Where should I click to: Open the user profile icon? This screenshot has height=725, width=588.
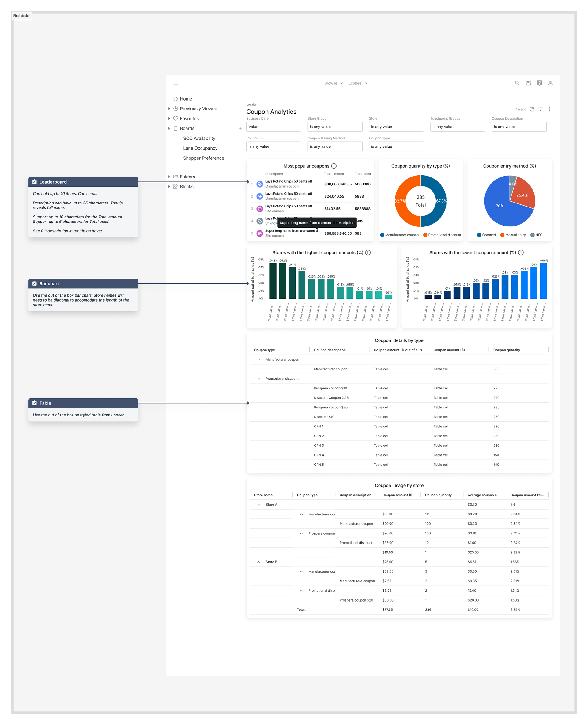coord(550,83)
